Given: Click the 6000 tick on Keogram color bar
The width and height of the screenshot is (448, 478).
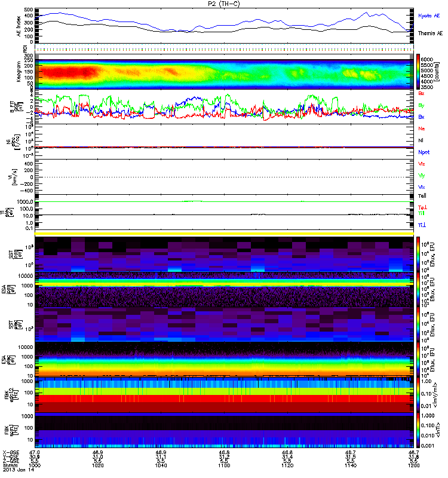Looking at the screenshot, I should [x=426, y=60].
